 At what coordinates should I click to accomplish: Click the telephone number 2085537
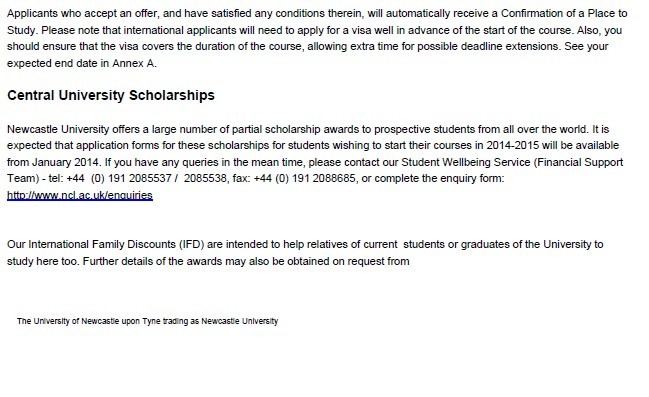[150, 178]
